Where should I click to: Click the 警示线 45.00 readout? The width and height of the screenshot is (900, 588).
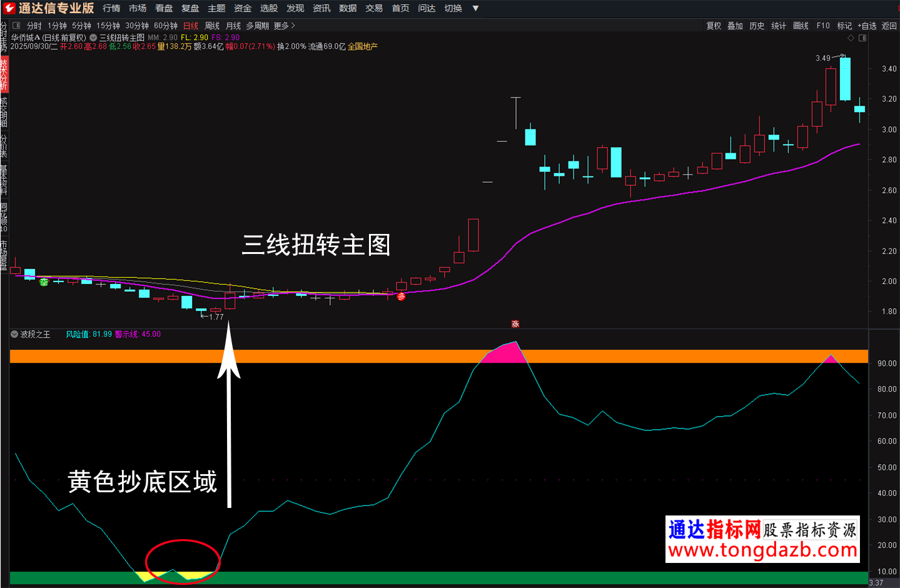click(138, 334)
